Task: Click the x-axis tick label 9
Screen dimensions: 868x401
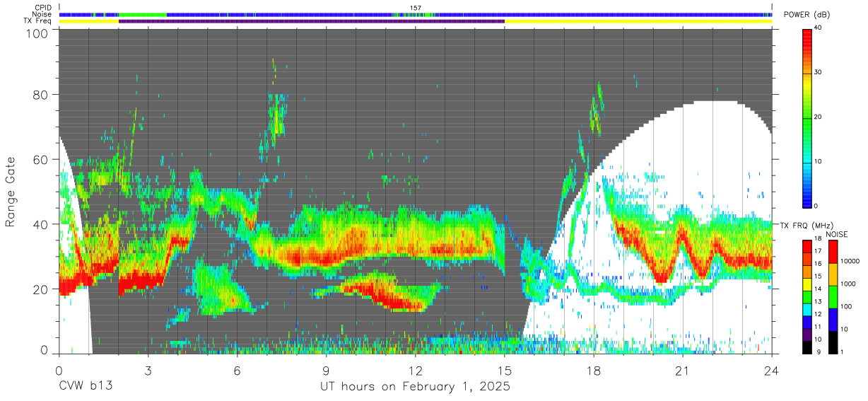Action: pos(326,371)
